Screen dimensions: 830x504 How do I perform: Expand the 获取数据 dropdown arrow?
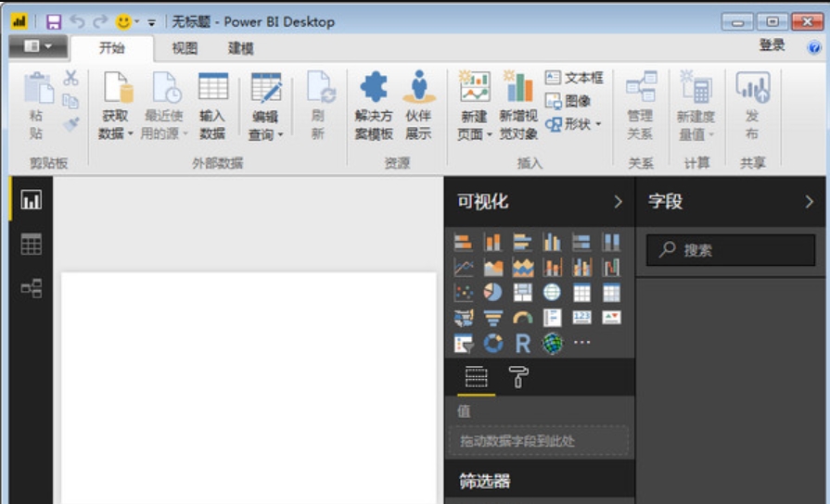130,133
